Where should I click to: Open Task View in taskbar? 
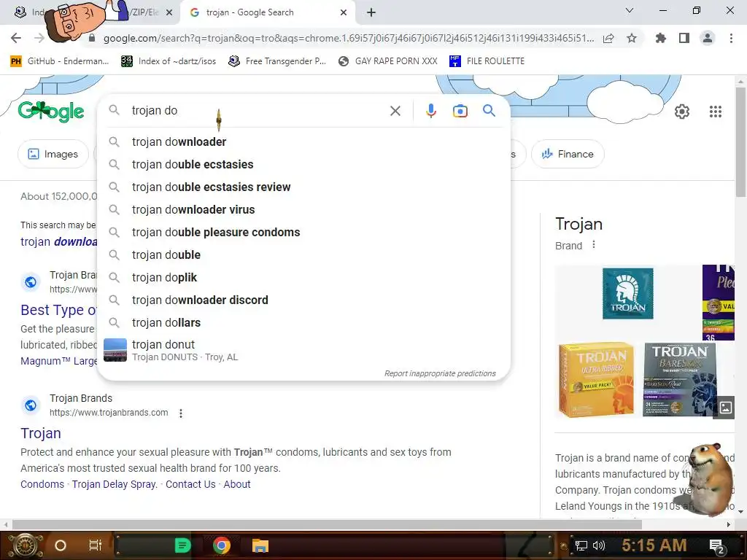click(x=96, y=545)
